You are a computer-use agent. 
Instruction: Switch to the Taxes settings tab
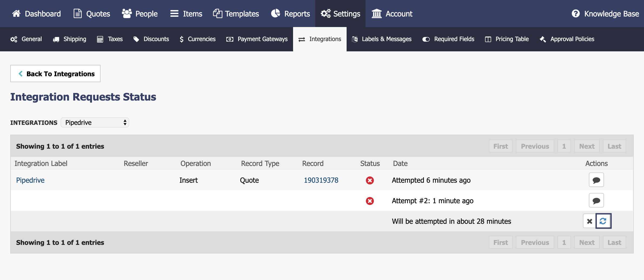click(x=110, y=39)
